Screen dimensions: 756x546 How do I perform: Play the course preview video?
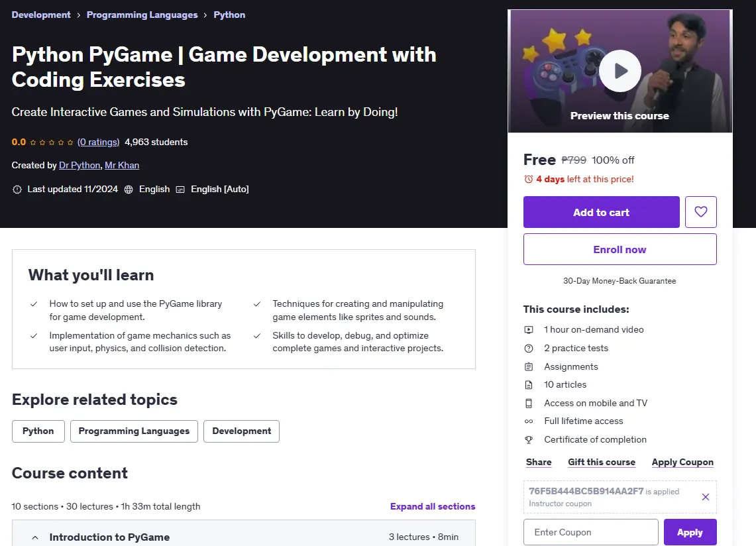620,71
